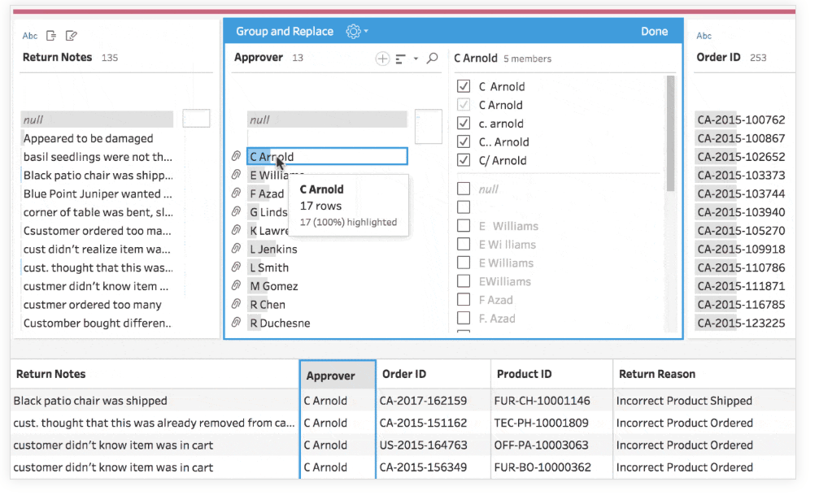Uncheck the 'c. arnold' member checkbox

464,124
